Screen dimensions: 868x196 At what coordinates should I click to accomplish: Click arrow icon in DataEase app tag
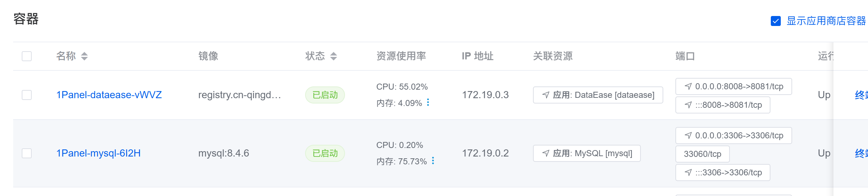pyautogui.click(x=546, y=95)
